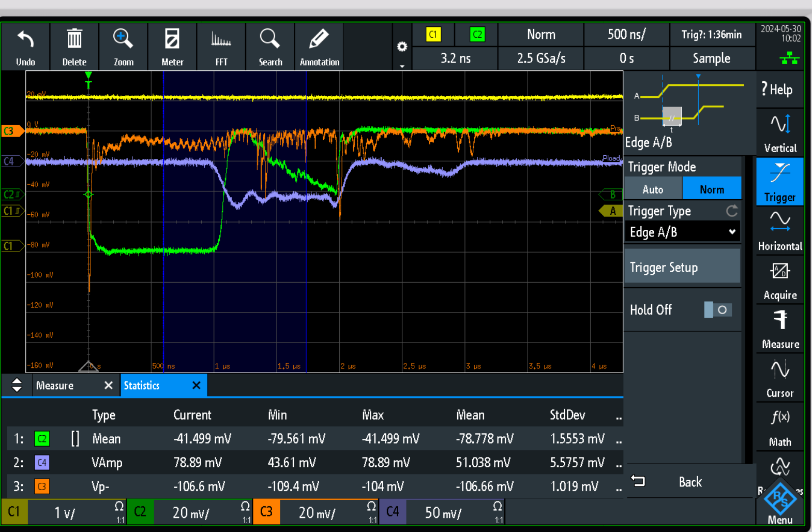Switch to the Measure tab
This screenshot has height=532, width=812.
tap(55, 386)
